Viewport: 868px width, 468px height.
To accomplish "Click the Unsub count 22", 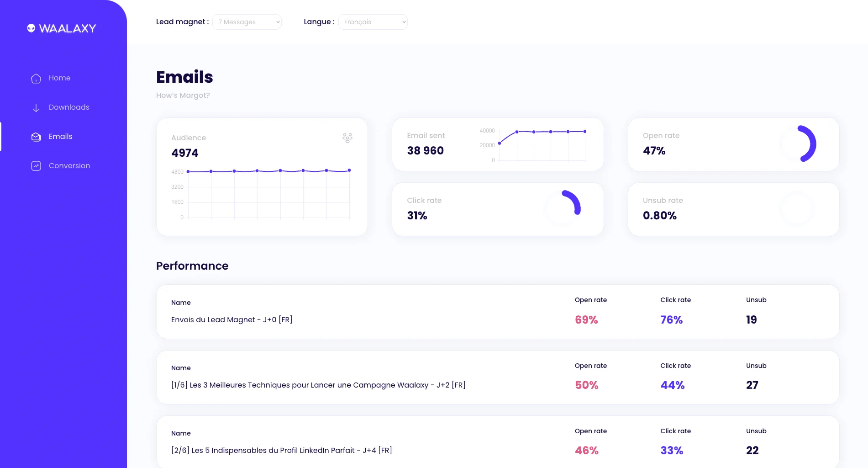I will pos(752,451).
